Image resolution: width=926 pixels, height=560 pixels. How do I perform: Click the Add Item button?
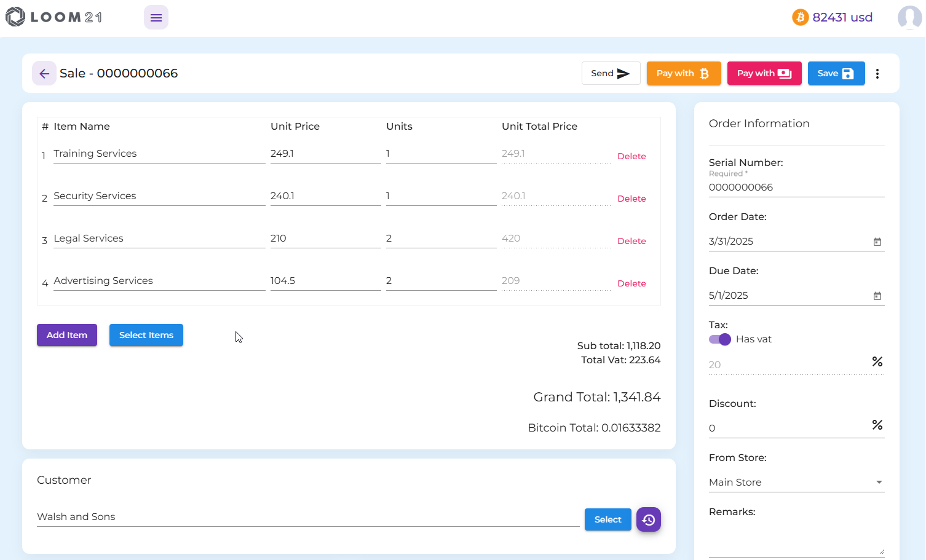67,335
